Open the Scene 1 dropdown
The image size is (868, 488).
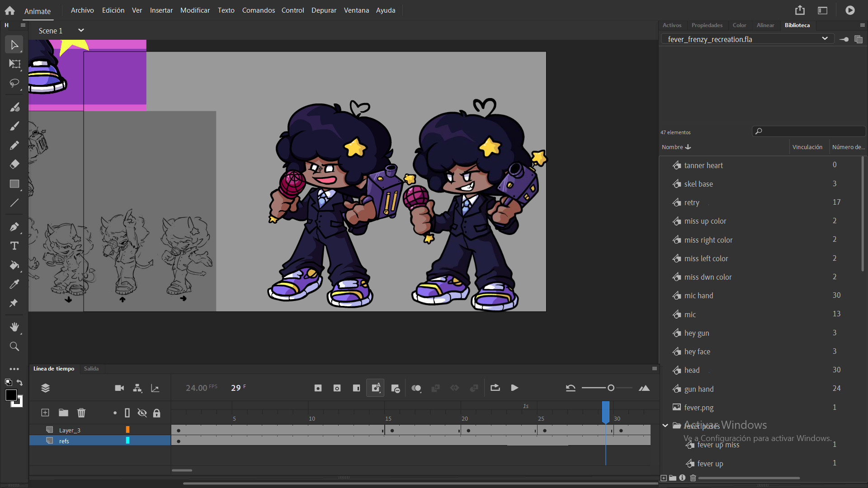click(80, 30)
